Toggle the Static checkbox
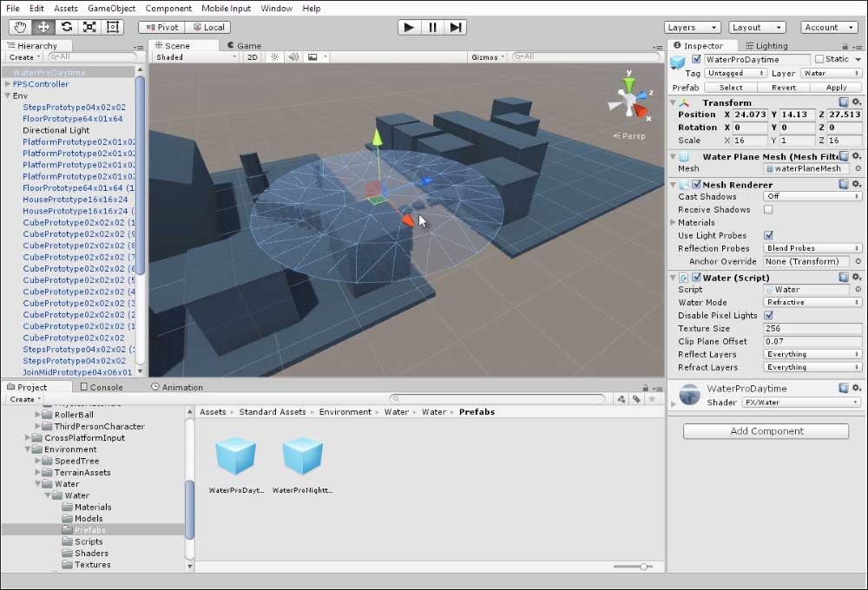 tap(819, 59)
